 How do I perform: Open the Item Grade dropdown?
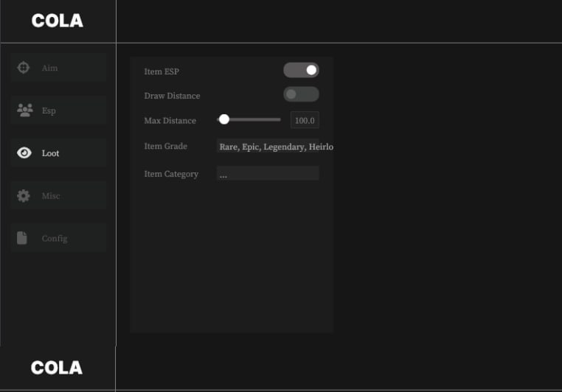(275, 147)
